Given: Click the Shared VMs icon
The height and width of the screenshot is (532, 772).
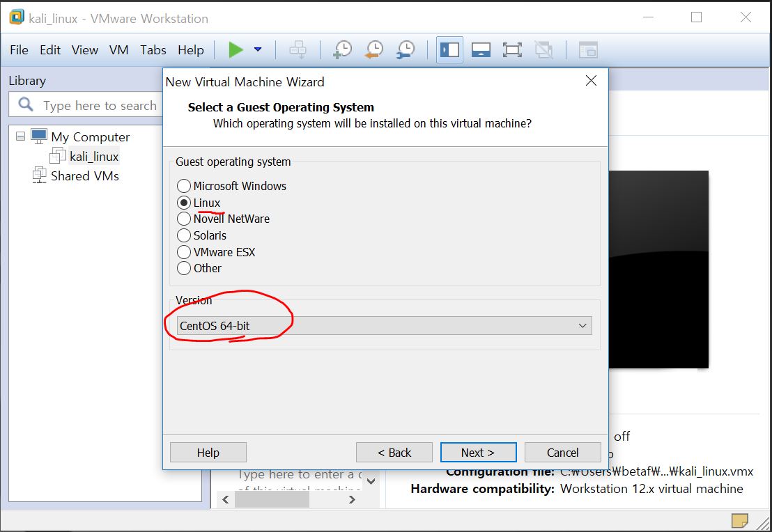Looking at the screenshot, I should point(40,175).
